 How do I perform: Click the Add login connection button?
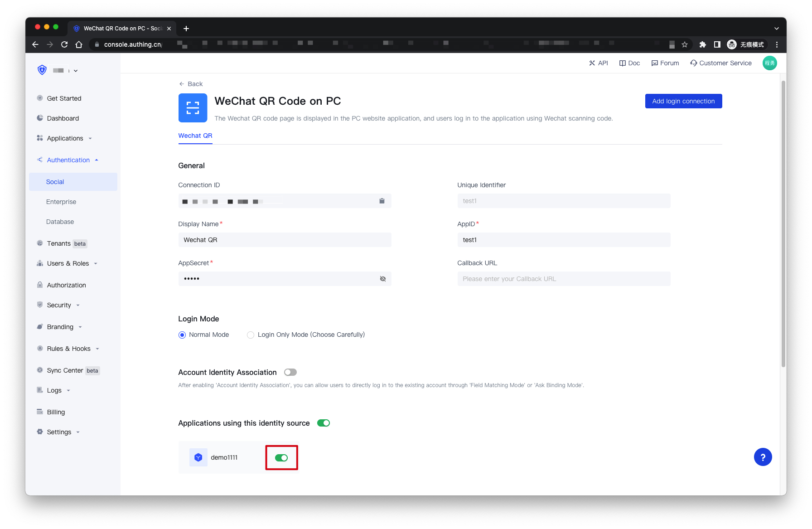[683, 101]
